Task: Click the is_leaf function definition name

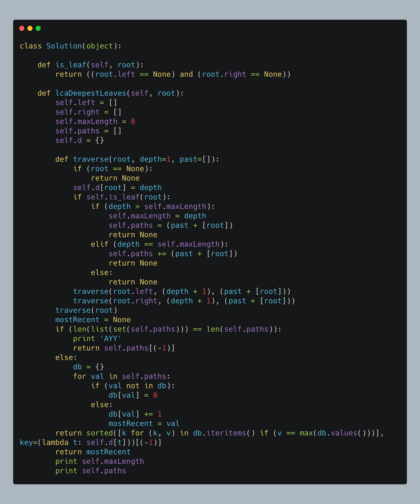Action: (71, 65)
